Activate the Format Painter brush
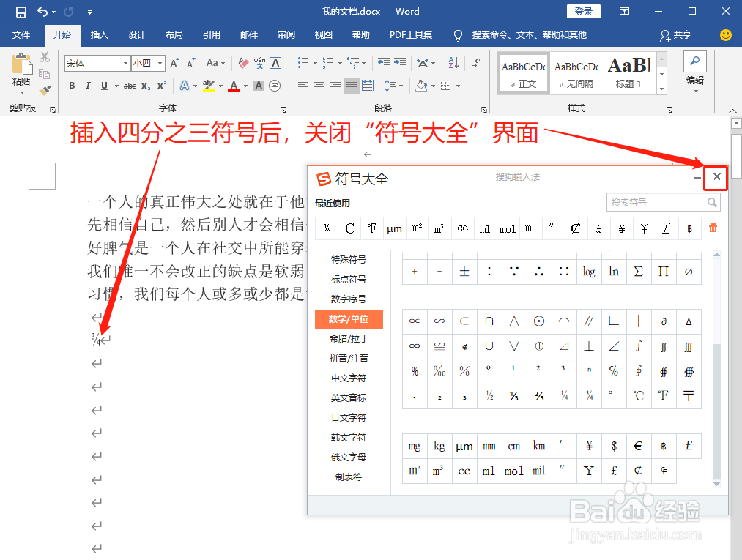The width and height of the screenshot is (742, 560). click(x=45, y=90)
